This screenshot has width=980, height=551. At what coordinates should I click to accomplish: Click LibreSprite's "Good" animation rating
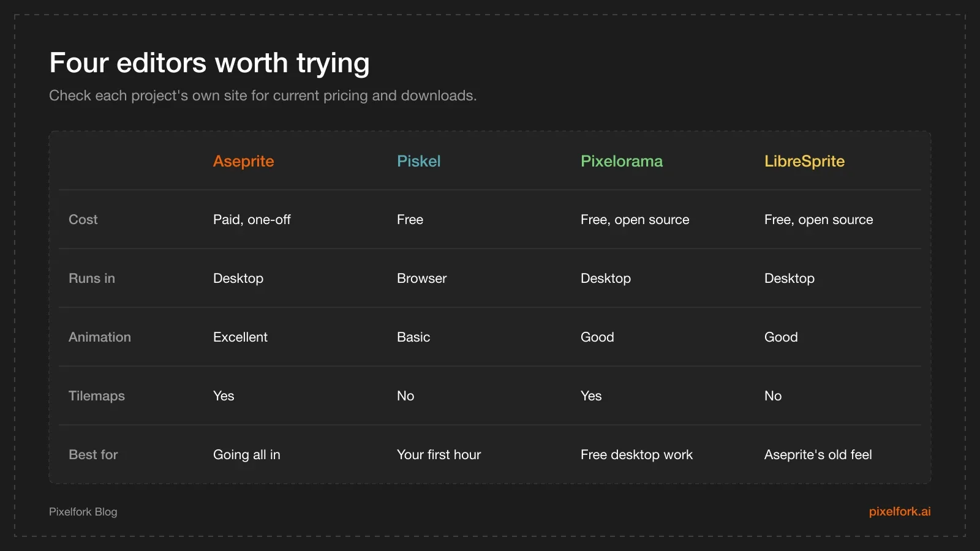[x=781, y=337]
